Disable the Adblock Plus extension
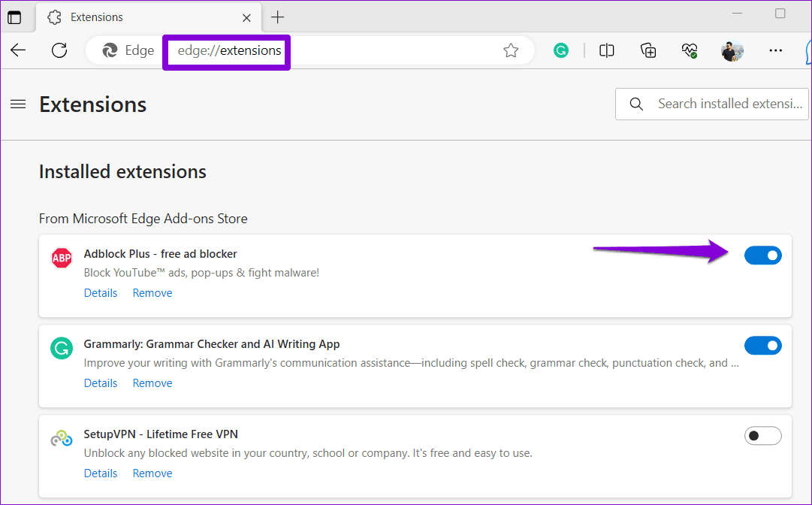Viewport: 812px width, 505px height. [x=763, y=256]
